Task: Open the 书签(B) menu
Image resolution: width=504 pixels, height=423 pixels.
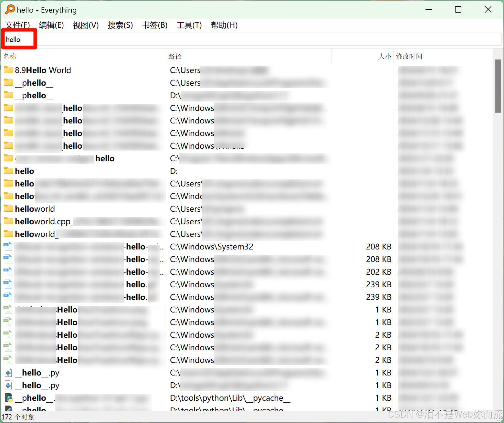Action: tap(155, 25)
